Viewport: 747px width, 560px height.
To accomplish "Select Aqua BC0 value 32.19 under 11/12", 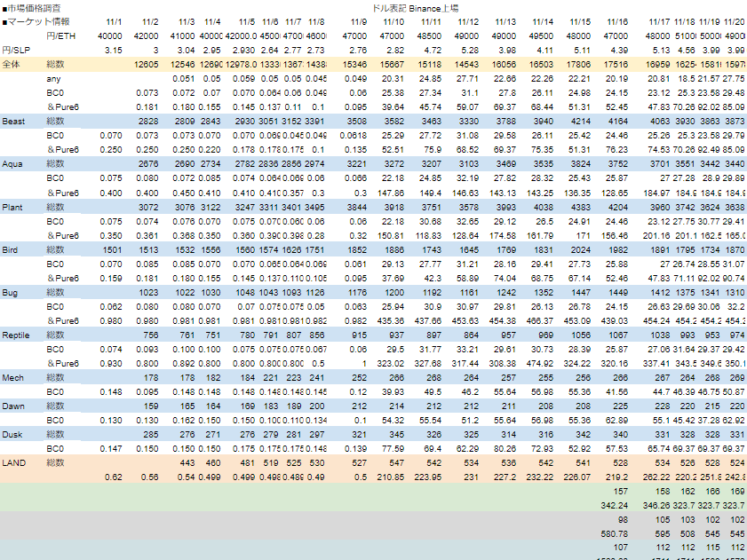I will coord(467,179).
